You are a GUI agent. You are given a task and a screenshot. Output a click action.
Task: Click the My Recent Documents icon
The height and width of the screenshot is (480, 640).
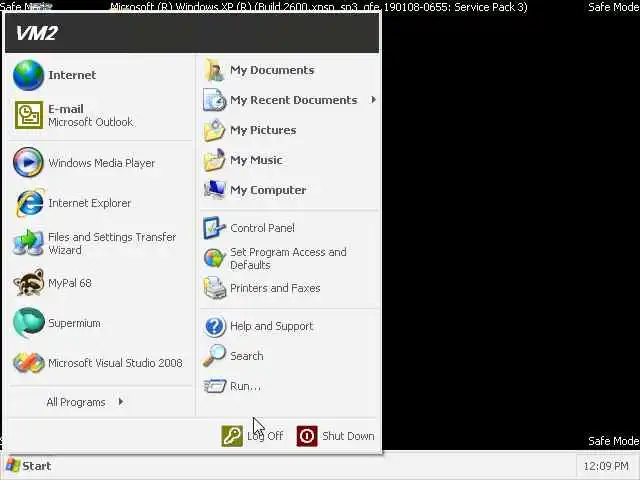click(x=215, y=100)
